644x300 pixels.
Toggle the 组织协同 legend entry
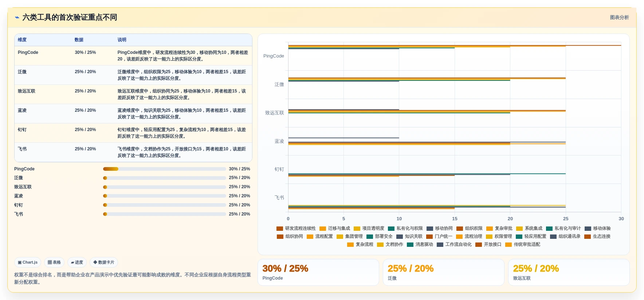tap(290, 236)
